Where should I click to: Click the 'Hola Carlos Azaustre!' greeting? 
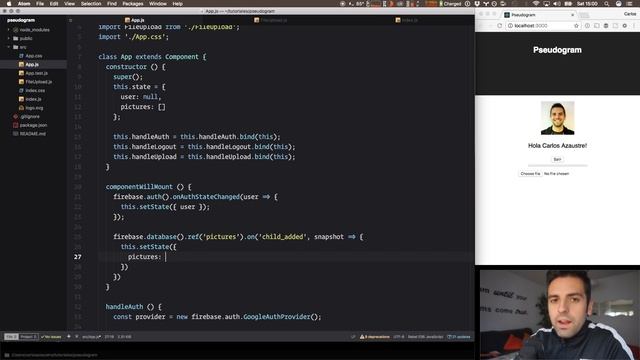pyautogui.click(x=558, y=145)
